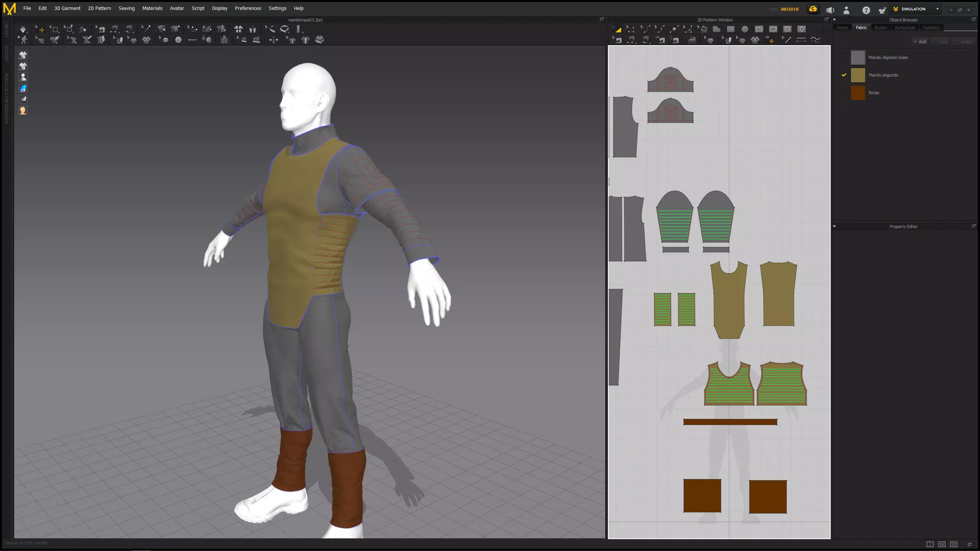The width and height of the screenshot is (980, 551).
Task: Select the Rectangle pattern tool
Action: coord(730,29)
